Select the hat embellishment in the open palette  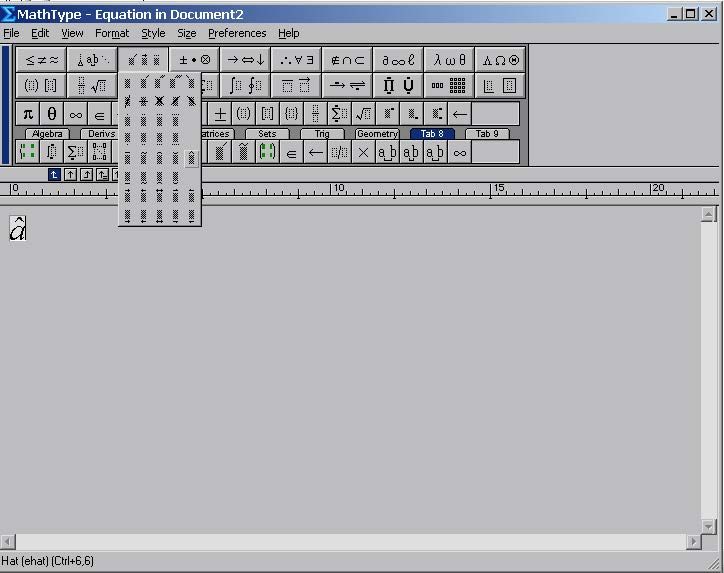click(x=191, y=158)
